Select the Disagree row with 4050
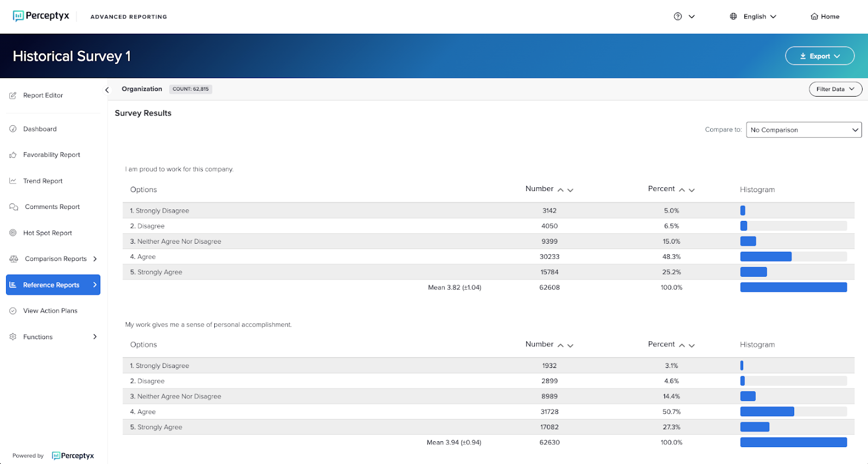868x464 pixels. click(x=488, y=226)
